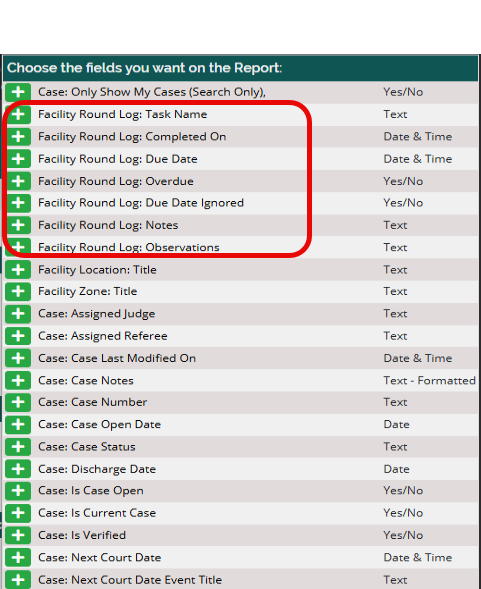Add Facility Round Log: Due Date Ignored
The image size is (481, 589).
coord(18,203)
